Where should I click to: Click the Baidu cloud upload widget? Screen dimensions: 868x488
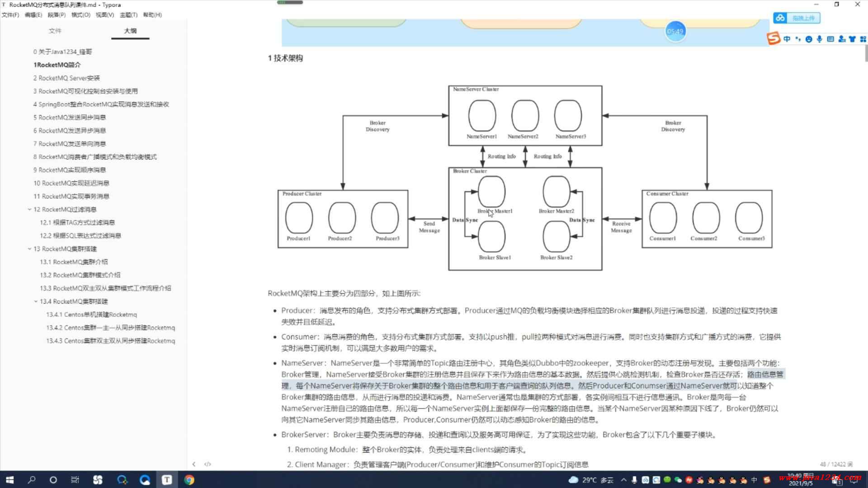pos(797,18)
